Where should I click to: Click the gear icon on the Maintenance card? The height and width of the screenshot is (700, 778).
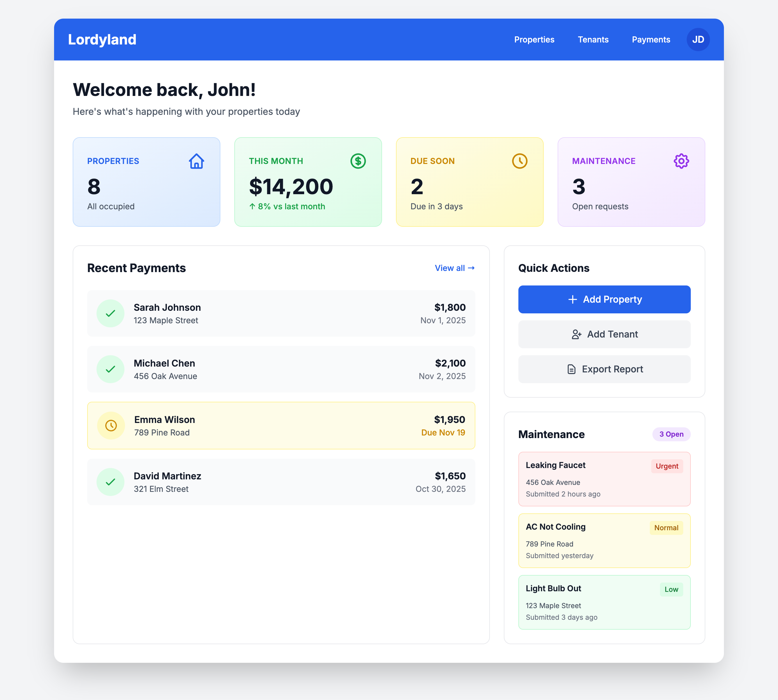coord(681,161)
